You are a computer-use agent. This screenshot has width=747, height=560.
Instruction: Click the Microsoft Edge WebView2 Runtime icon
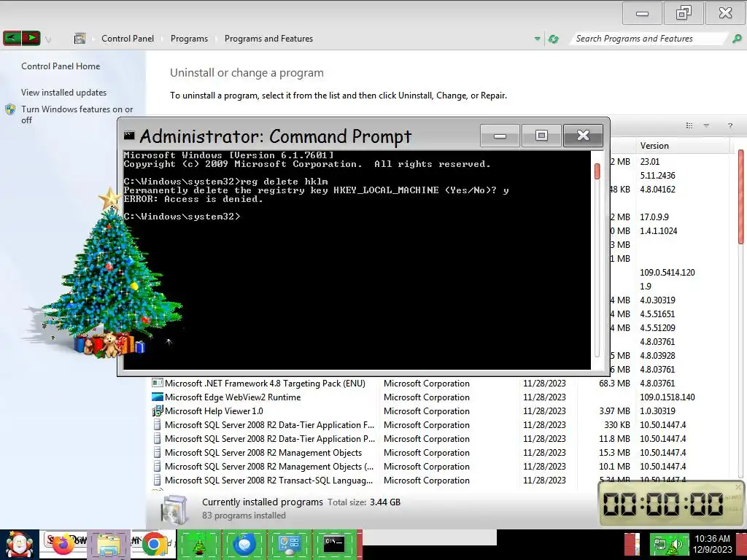point(158,397)
